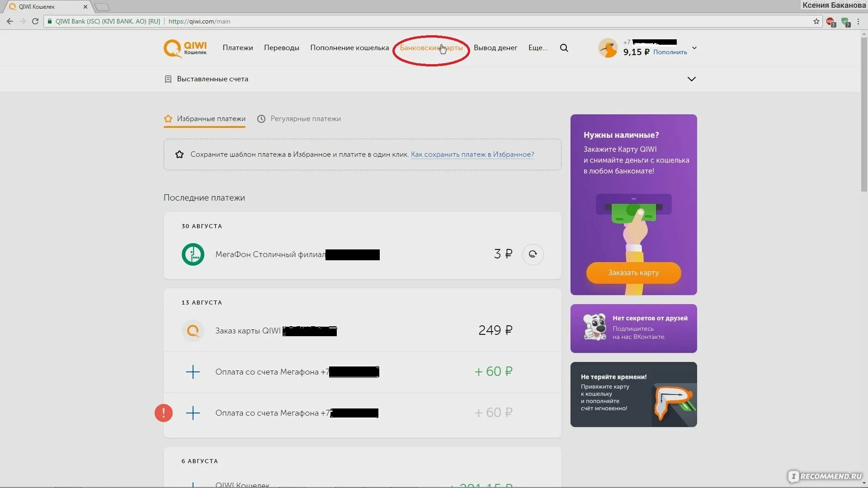Open the Банковские карты menu item

tap(431, 48)
